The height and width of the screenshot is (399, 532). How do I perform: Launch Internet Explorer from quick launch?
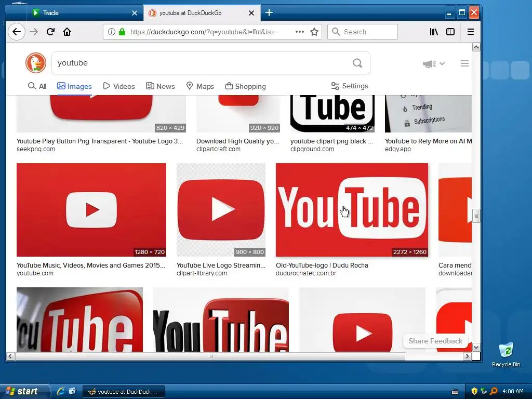[61, 391]
